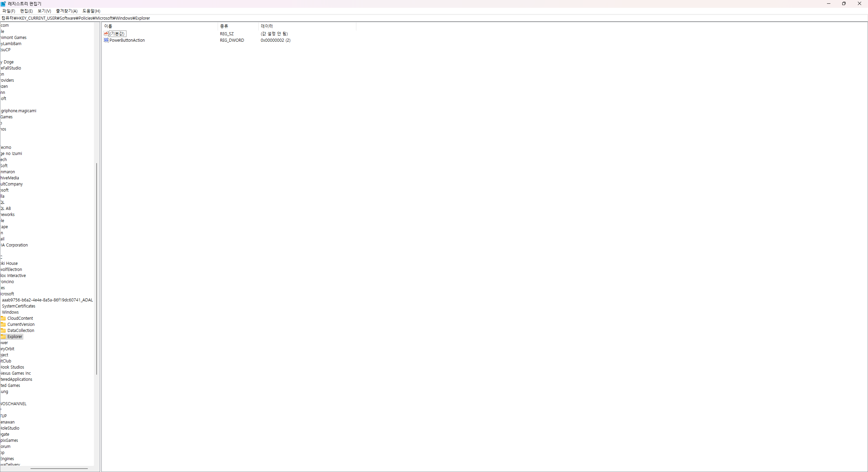Restore down the Registry Editor window

coord(844,4)
